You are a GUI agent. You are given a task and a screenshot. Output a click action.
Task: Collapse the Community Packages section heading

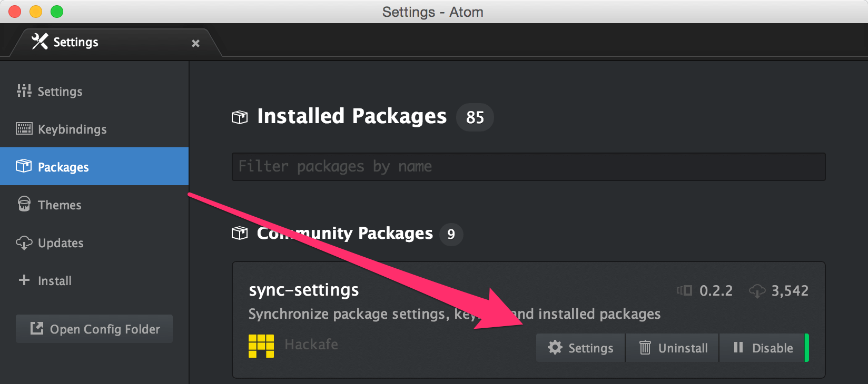click(344, 234)
